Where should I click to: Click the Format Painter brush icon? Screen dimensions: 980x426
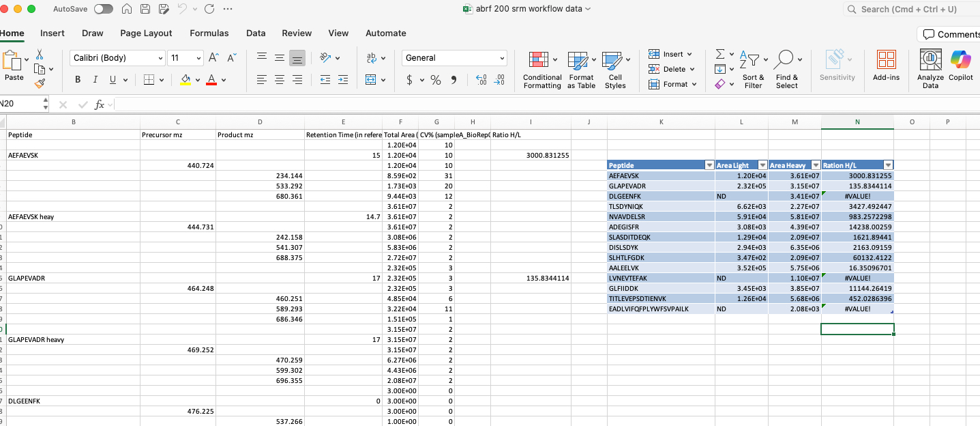pyautogui.click(x=40, y=83)
